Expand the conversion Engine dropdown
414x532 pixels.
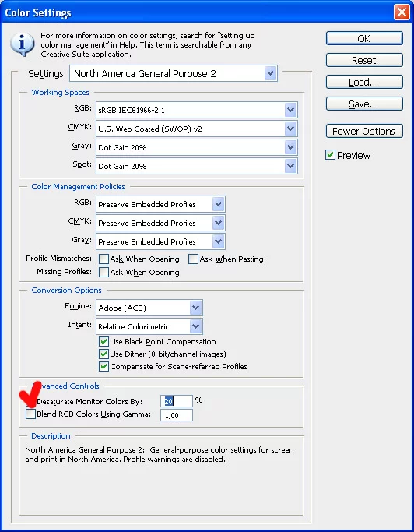point(149,308)
